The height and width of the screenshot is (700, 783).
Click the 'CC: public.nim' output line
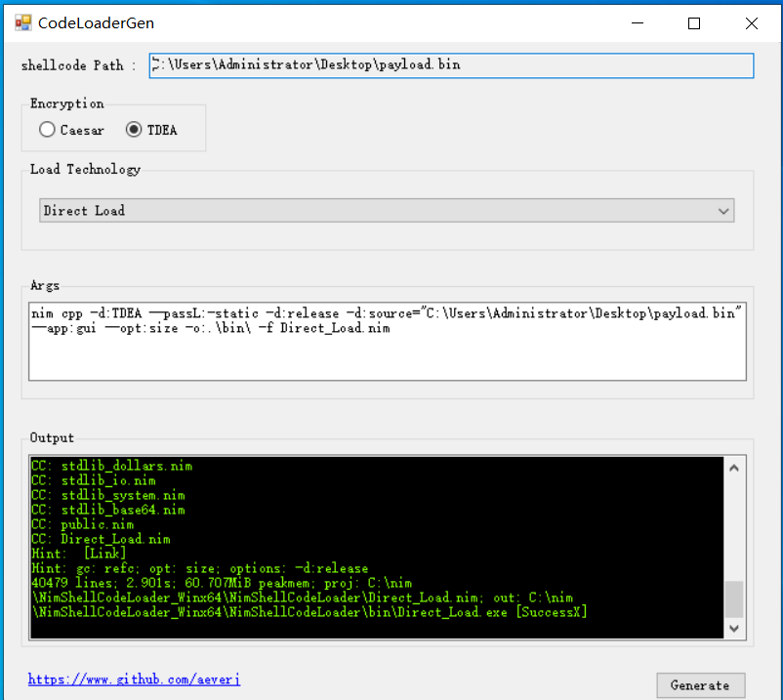click(82, 524)
